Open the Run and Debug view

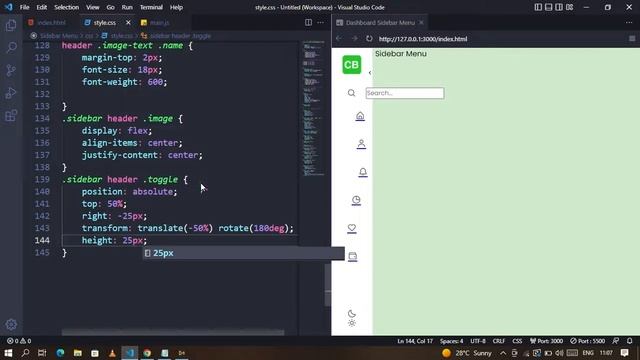coord(11,93)
